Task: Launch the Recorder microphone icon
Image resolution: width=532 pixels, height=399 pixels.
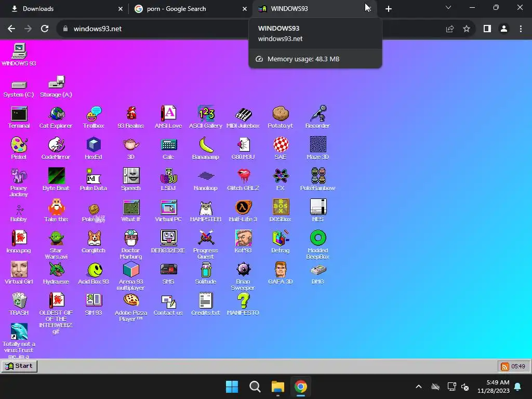Action: tap(317, 117)
